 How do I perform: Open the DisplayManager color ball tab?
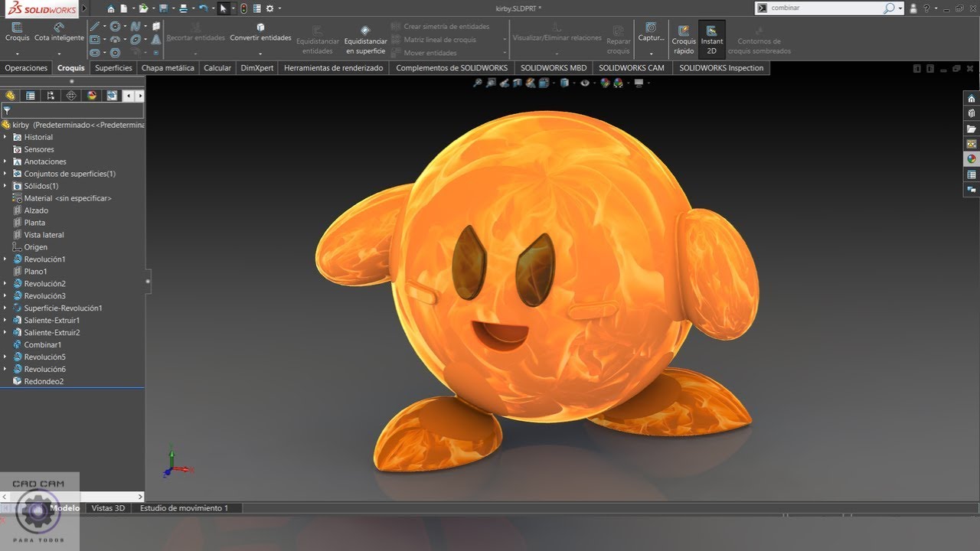tap(92, 96)
